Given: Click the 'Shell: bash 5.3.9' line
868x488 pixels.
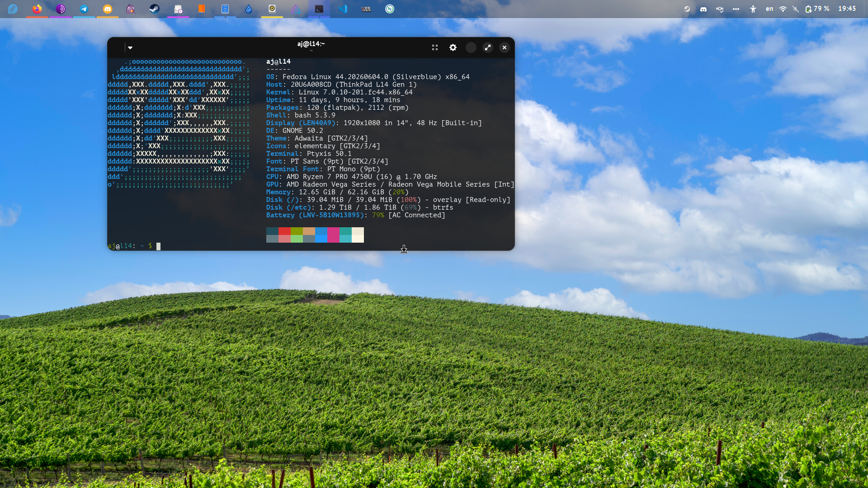Looking at the screenshot, I should coord(301,115).
